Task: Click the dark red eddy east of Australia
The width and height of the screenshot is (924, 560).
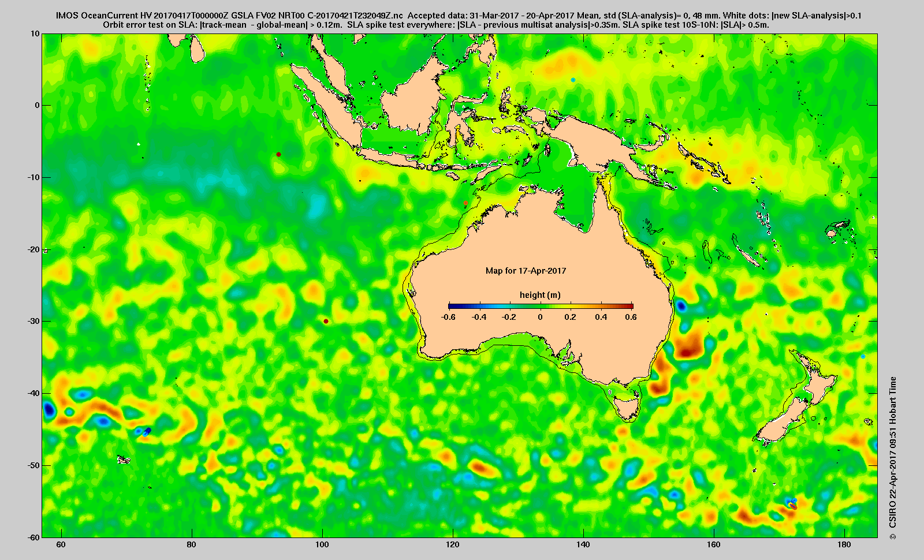Action: [x=687, y=351]
